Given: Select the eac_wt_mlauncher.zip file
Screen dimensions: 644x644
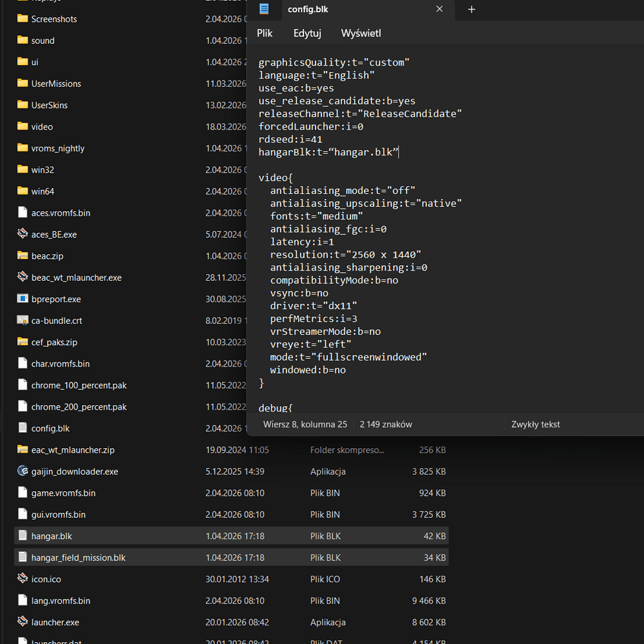Looking at the screenshot, I should tap(73, 450).
